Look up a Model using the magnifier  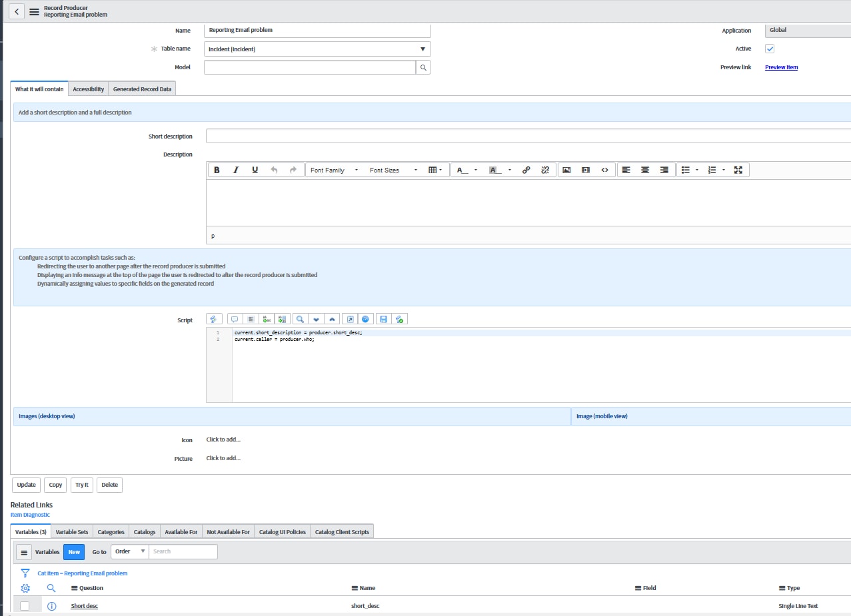(423, 67)
